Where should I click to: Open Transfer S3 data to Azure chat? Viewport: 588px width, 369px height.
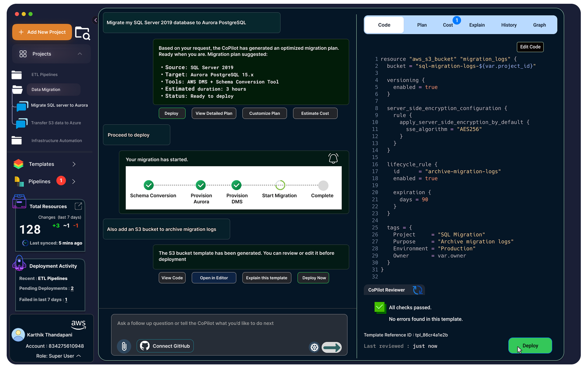[x=56, y=123]
